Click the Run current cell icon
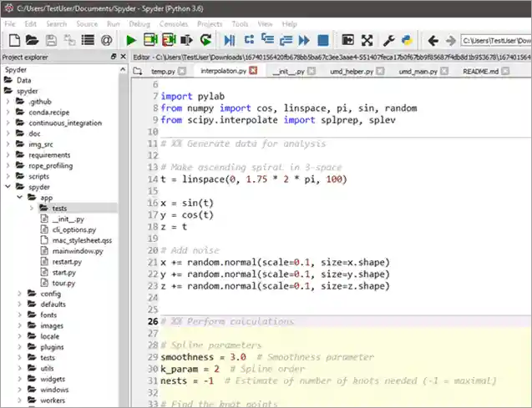The image size is (532, 408). [x=150, y=39]
